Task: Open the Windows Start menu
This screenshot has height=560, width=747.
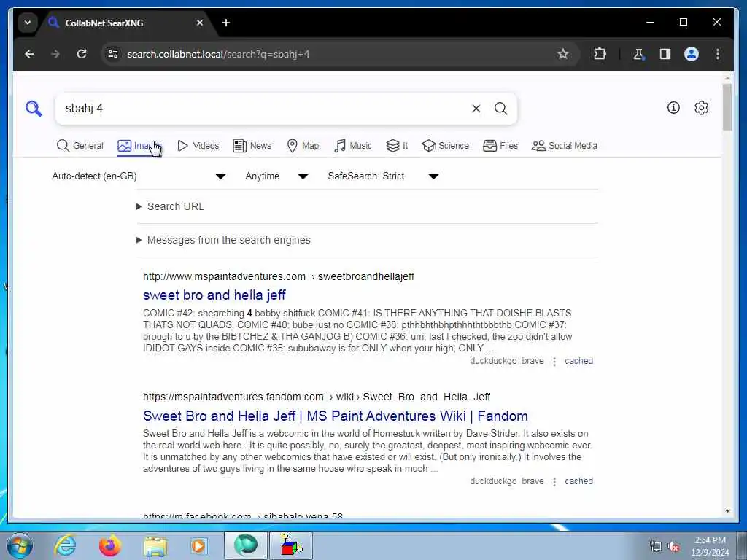Action: click(x=19, y=545)
